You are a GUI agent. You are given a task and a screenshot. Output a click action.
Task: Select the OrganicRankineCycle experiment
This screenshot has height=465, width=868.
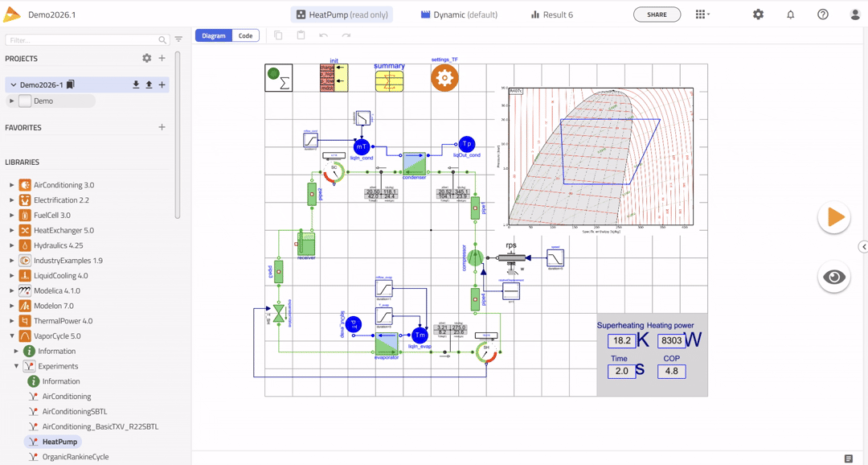[75, 457]
